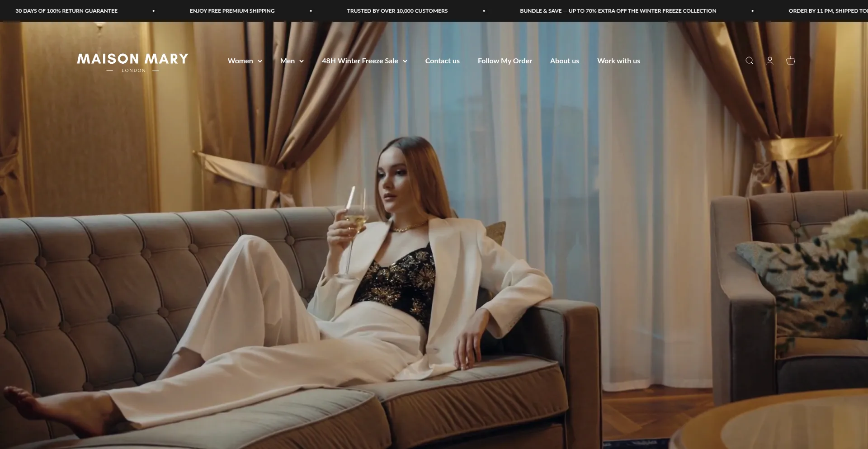The width and height of the screenshot is (868, 449).
Task: Open the shopping cart icon
Action: [x=791, y=61]
